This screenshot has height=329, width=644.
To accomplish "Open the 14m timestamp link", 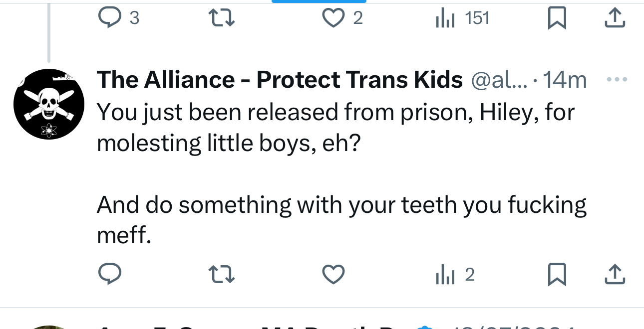I will pyautogui.click(x=565, y=80).
